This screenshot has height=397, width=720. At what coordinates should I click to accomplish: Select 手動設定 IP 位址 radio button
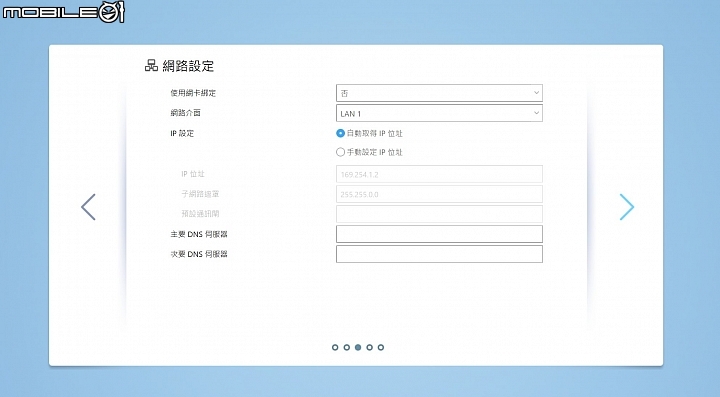tap(340, 152)
